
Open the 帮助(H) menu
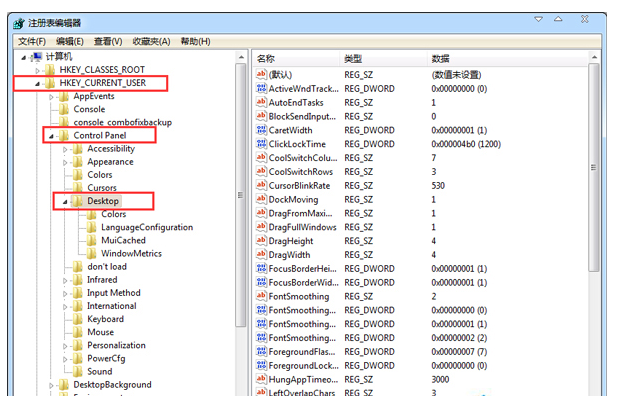[x=195, y=41]
